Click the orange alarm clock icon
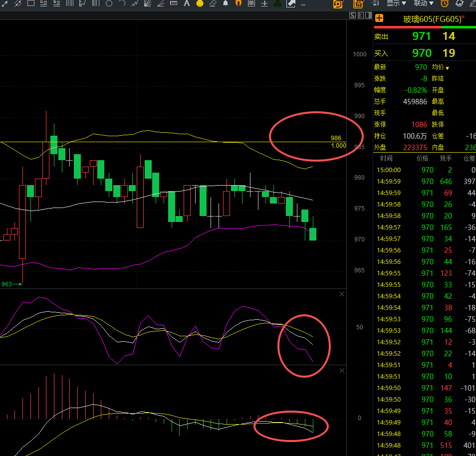 445,3
